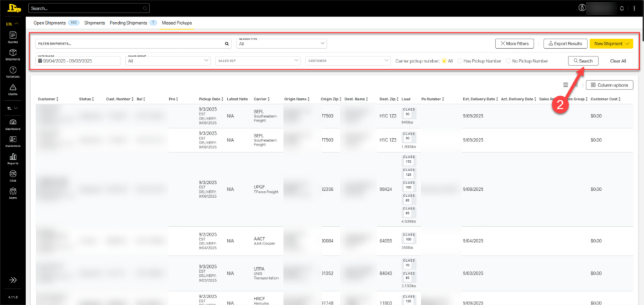
Task: Click Export Results button
Action: point(565,43)
